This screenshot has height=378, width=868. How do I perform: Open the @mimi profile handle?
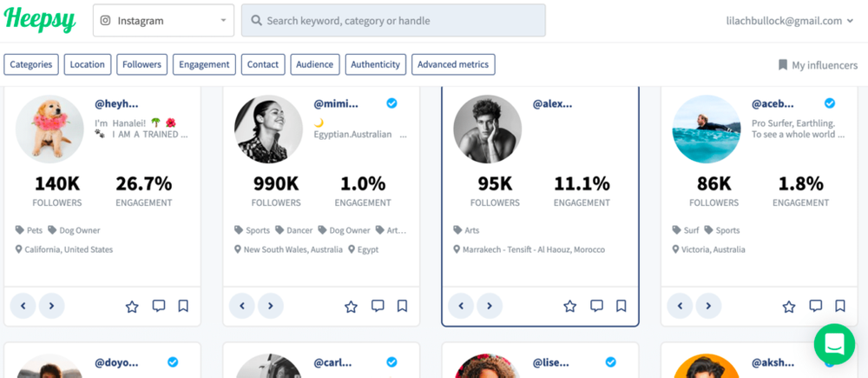[336, 103]
